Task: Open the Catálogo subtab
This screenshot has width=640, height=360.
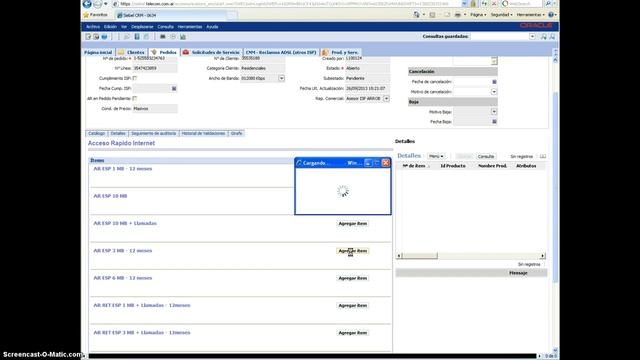Action: click(97, 133)
